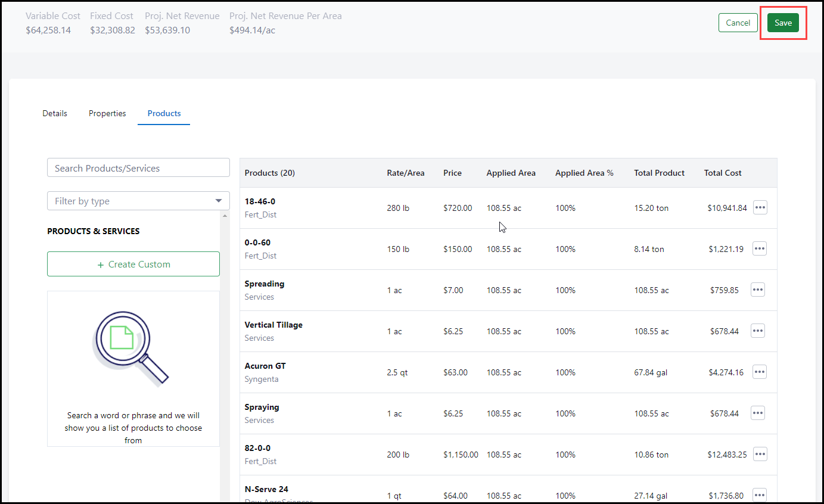This screenshot has width=824, height=504.
Task: Focus the Search Products/Services field
Action: click(138, 168)
